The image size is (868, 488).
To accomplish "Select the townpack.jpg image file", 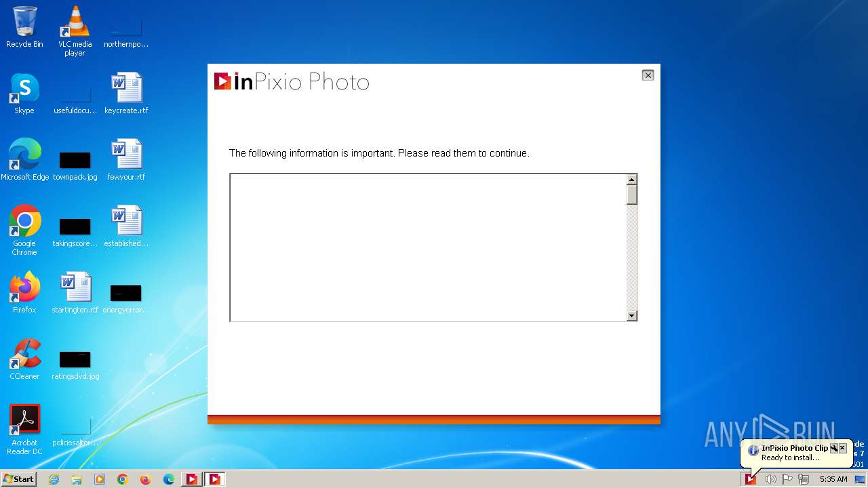I will pyautogui.click(x=75, y=165).
